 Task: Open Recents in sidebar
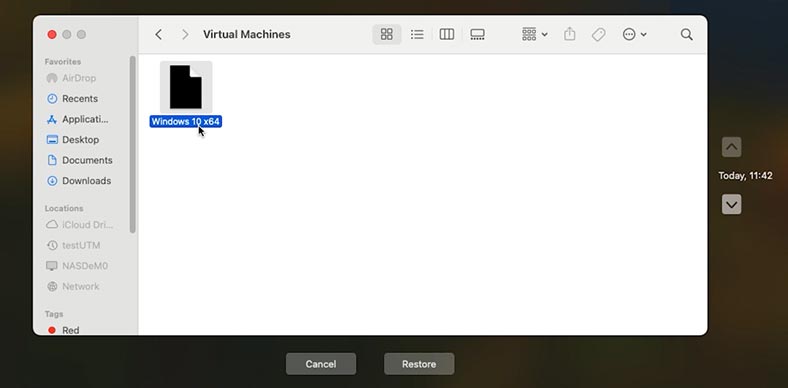(73, 99)
